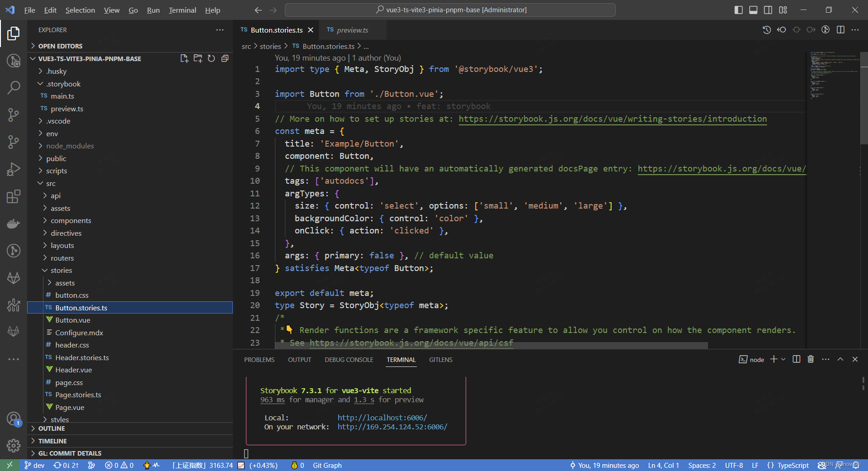868x471 pixels.
Task: Open editor more actions menu
Action: pos(855,30)
